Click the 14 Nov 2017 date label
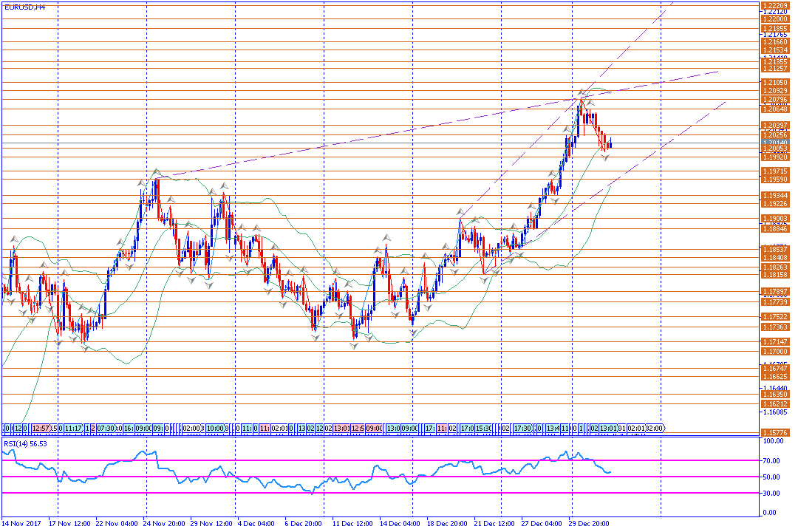Screen dimensions: 798x532 (x=21, y=523)
